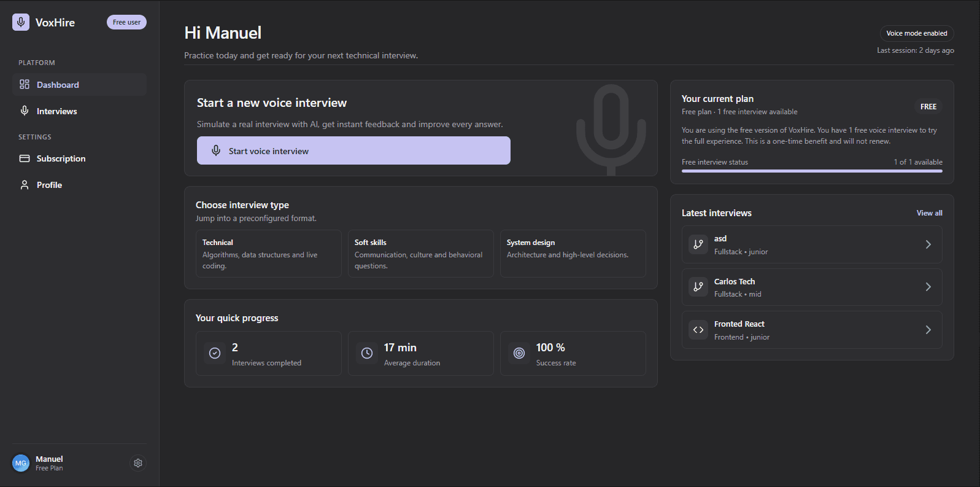Click the Free user badge
Image resolution: width=980 pixels, height=487 pixels.
(126, 22)
